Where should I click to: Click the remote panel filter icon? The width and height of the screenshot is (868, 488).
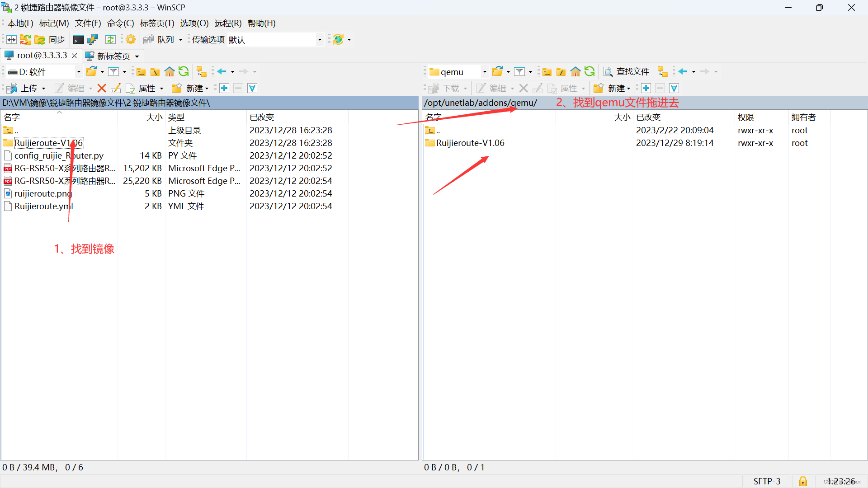click(x=520, y=71)
